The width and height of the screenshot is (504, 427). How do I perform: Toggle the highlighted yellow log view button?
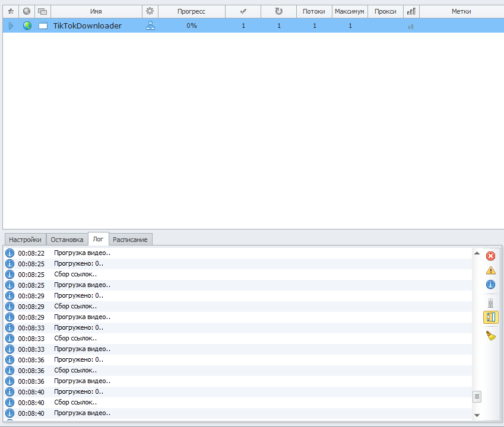(490, 317)
